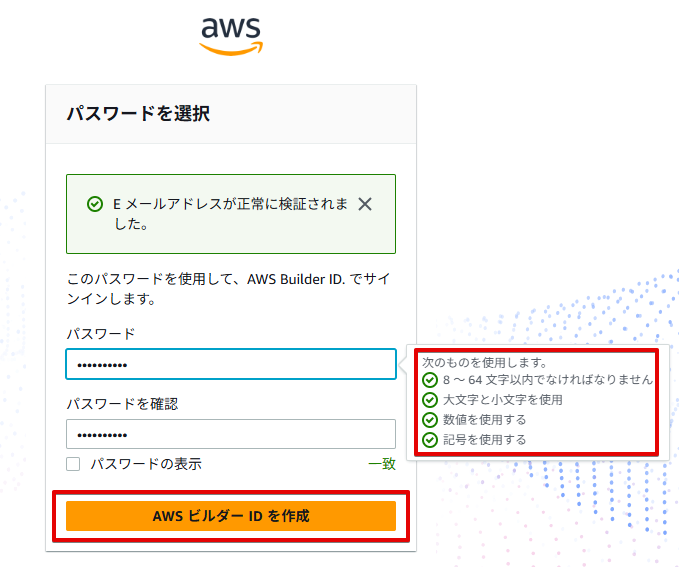This screenshot has width=679, height=567.
Task: Click the パスワード field label
Action: tap(100, 333)
